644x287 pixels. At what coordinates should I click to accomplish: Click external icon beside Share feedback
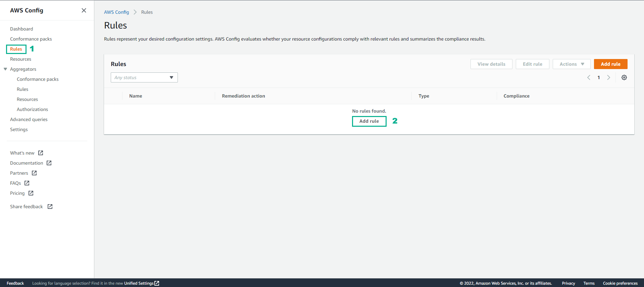(50, 207)
